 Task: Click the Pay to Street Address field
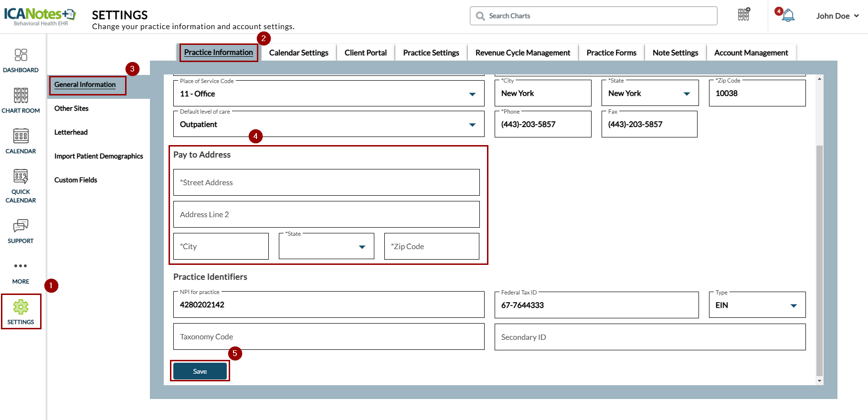[x=326, y=182]
